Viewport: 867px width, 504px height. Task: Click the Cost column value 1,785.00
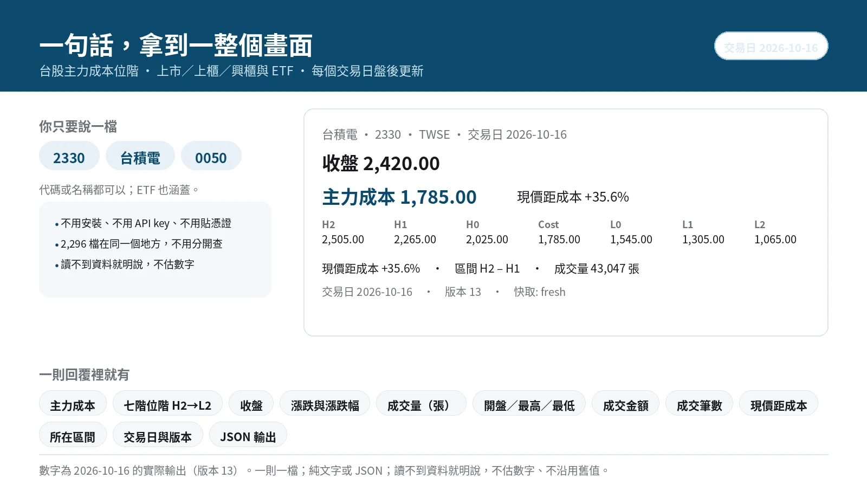559,240
